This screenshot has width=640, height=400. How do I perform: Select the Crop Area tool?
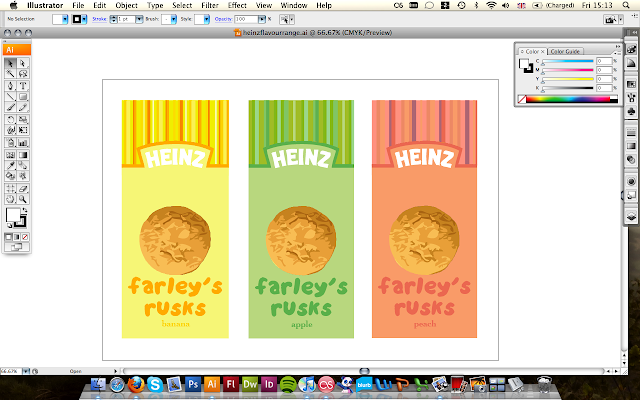pyautogui.click(x=11, y=189)
